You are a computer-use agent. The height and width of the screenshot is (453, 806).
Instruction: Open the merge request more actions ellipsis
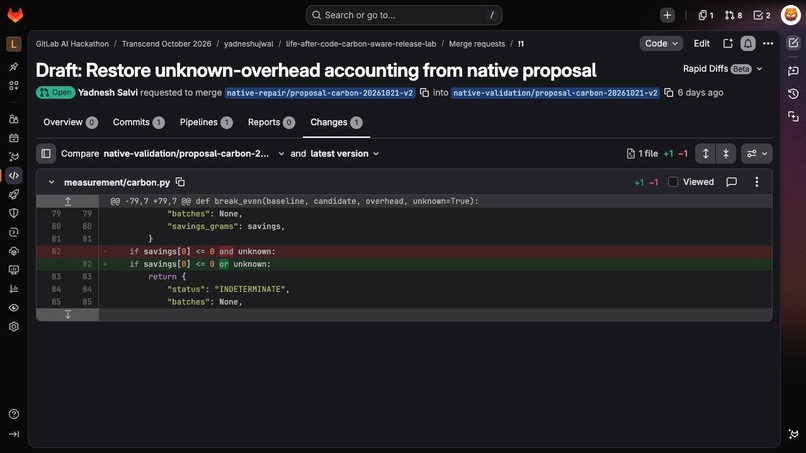click(x=768, y=44)
